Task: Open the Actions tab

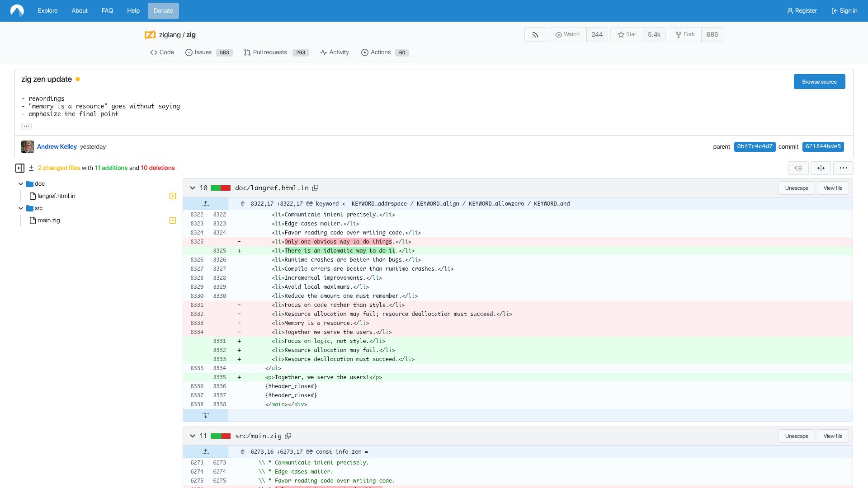Action: pos(385,52)
